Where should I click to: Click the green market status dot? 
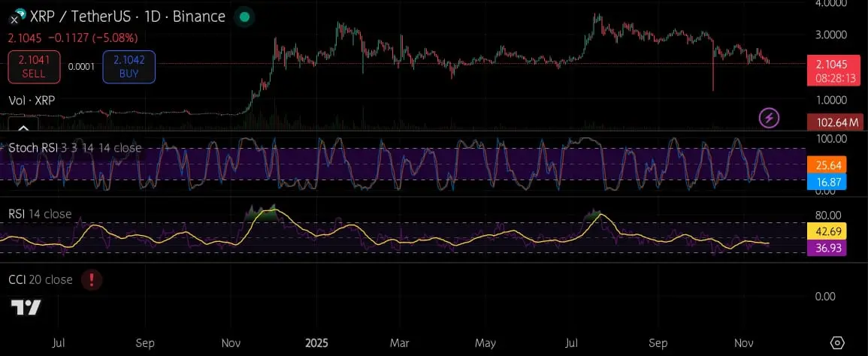243,17
